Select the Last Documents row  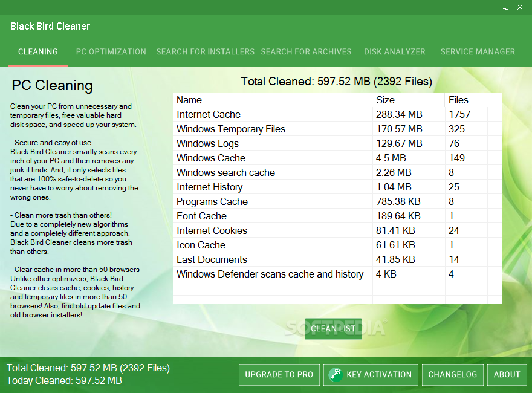tap(337, 259)
